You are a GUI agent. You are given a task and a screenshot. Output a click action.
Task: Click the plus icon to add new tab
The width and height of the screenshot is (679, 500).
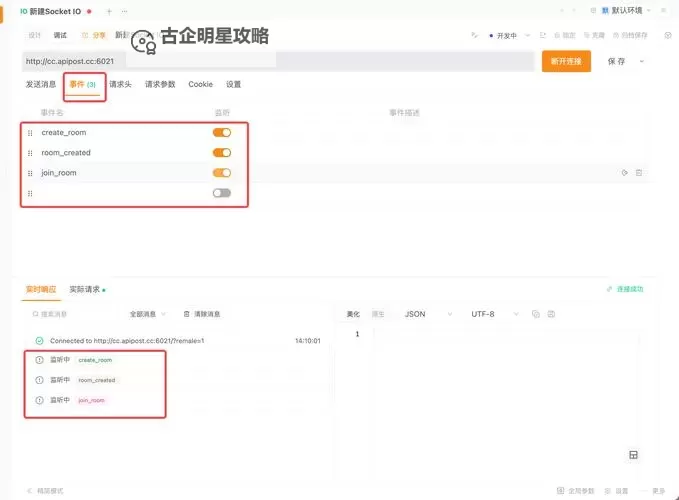109,12
